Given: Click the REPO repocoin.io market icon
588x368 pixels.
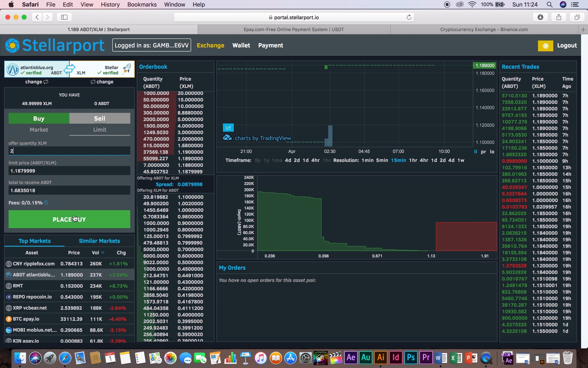Looking at the screenshot, I should (9, 297).
